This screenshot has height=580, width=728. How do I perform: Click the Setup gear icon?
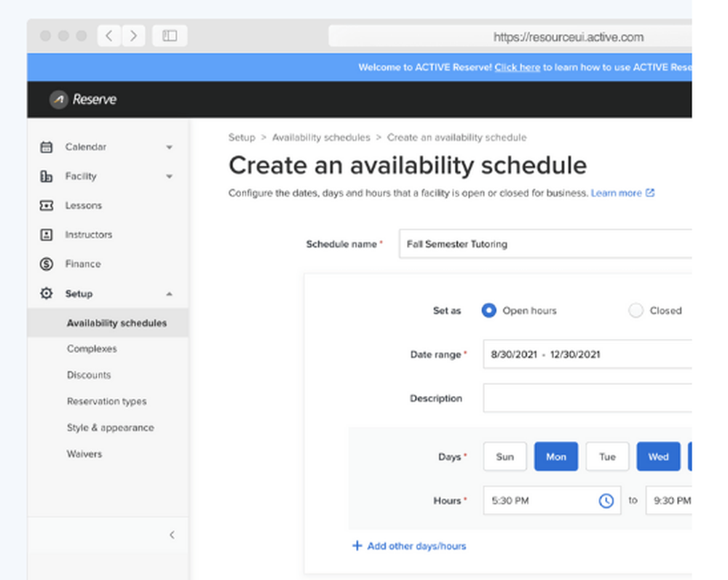click(x=47, y=293)
